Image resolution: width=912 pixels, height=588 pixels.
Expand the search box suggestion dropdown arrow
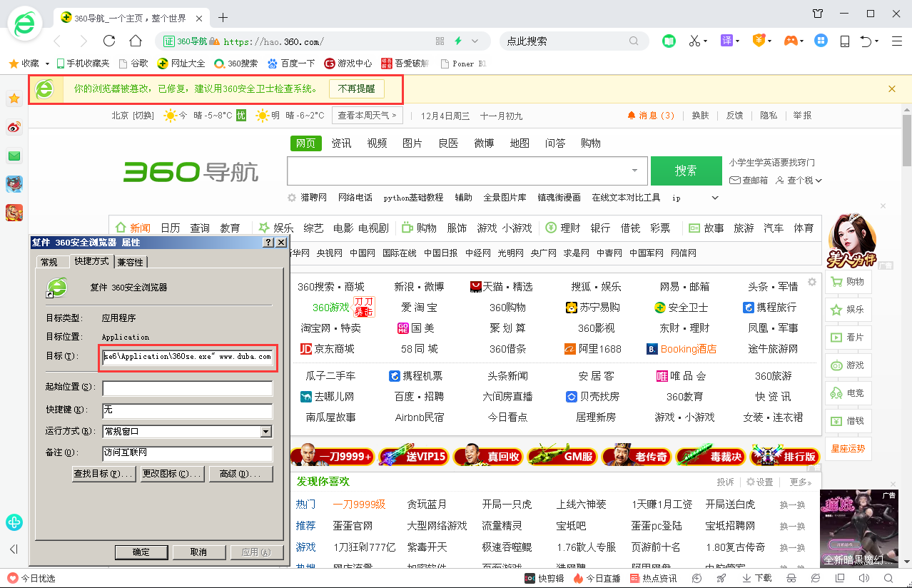634,171
